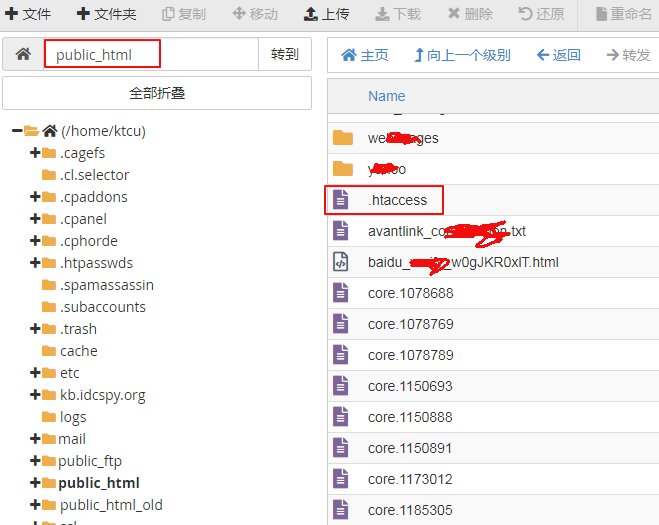This screenshot has width=659, height=525.
Task: Click the 移动 (Move) toolbar button
Action: (x=255, y=14)
